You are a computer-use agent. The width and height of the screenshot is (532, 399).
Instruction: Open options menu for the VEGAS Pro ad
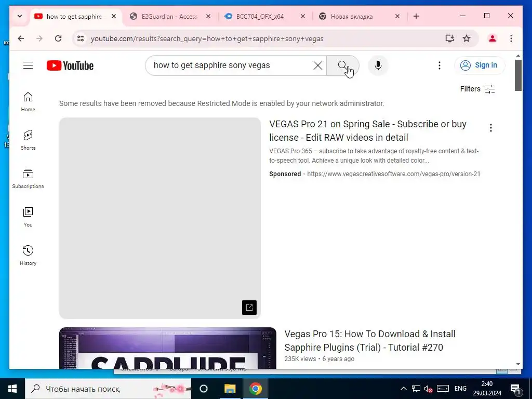(x=490, y=128)
